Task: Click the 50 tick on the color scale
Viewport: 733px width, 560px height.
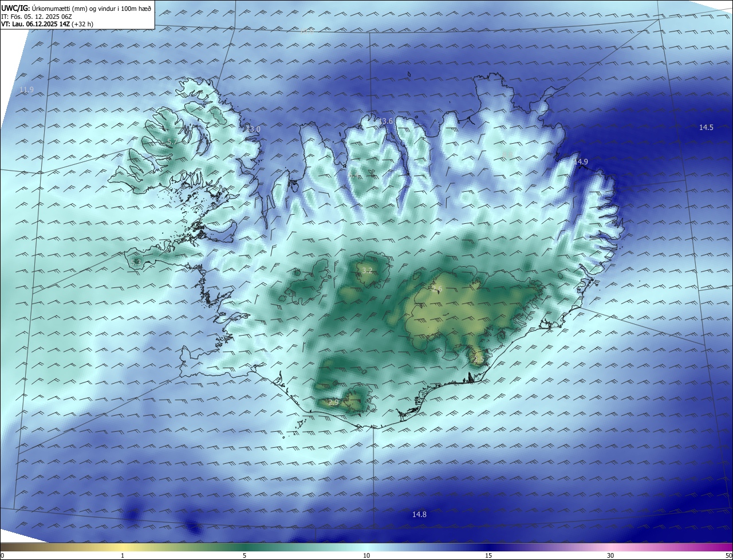Action: pyautogui.click(x=728, y=555)
